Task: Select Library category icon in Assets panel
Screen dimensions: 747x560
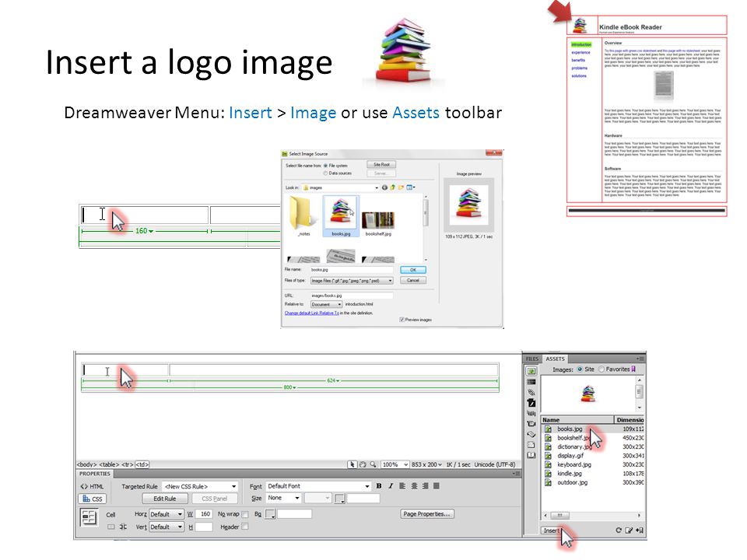Action: pos(531,455)
